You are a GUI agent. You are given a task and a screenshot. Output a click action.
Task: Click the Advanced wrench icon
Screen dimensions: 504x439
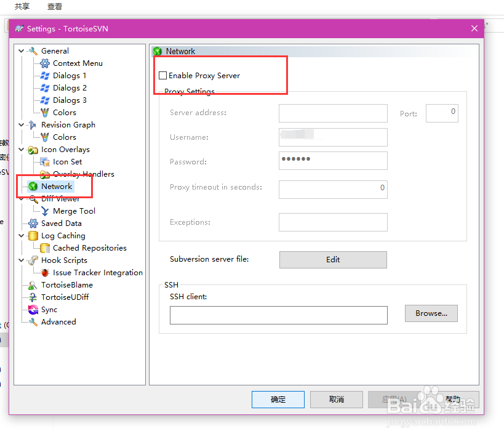[33, 322]
